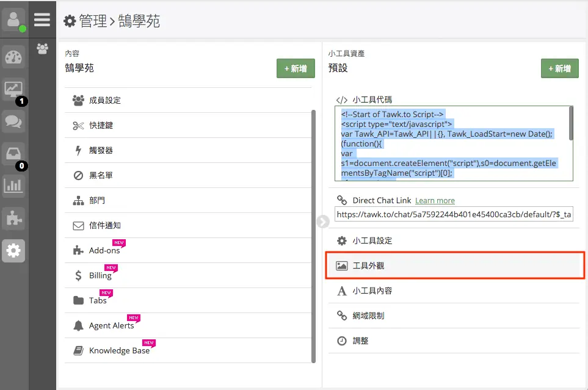
Task: Click inside the widget code text area
Action: click(x=454, y=143)
